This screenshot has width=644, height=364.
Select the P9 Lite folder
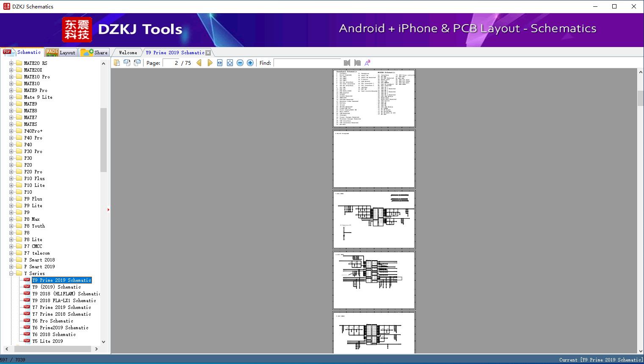coord(33,206)
